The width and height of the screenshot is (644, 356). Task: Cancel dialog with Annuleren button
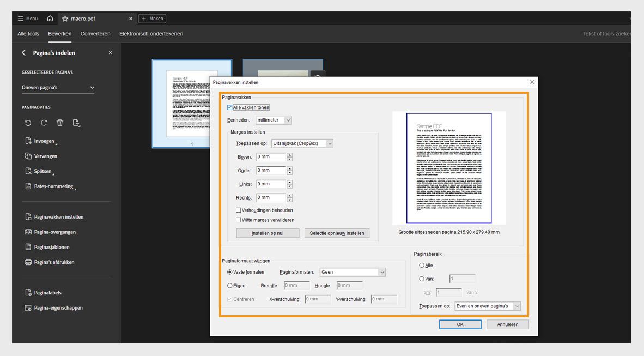tap(508, 324)
